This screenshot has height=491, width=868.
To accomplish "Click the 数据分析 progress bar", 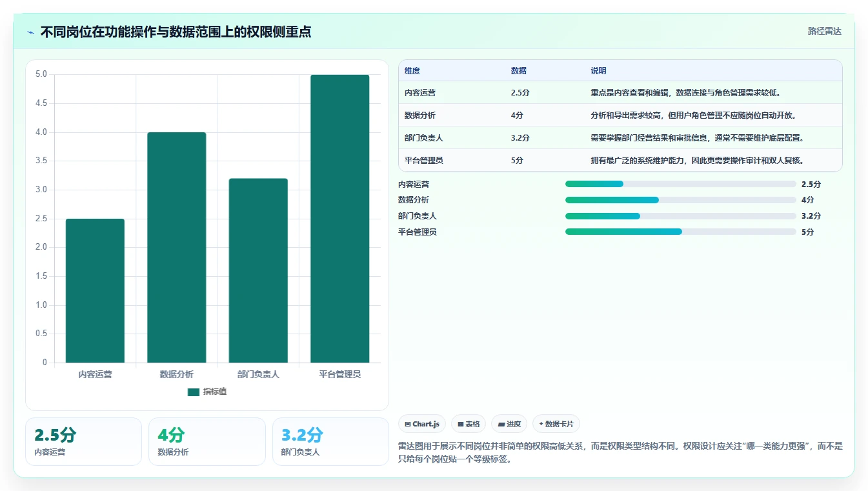I will (680, 200).
